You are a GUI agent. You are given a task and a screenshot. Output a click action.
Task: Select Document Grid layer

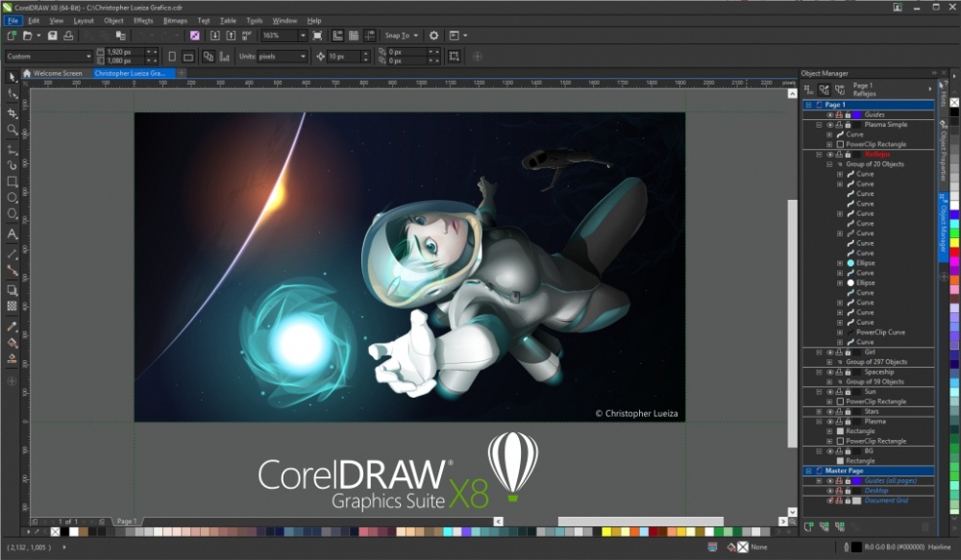tap(886, 500)
